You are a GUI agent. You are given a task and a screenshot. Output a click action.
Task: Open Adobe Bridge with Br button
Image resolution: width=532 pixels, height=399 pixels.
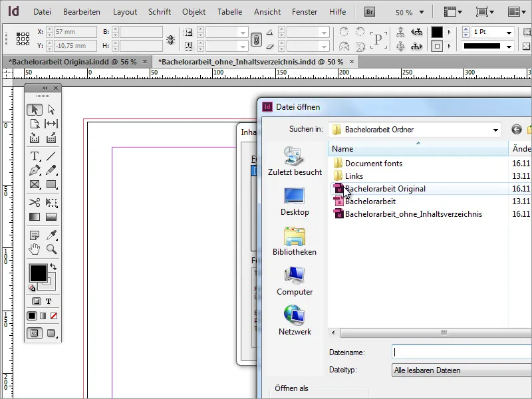pos(370,12)
